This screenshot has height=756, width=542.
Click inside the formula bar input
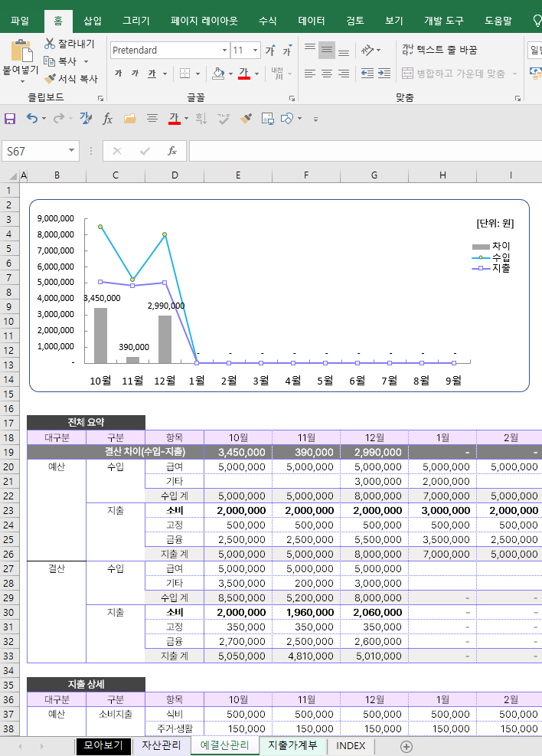366,151
